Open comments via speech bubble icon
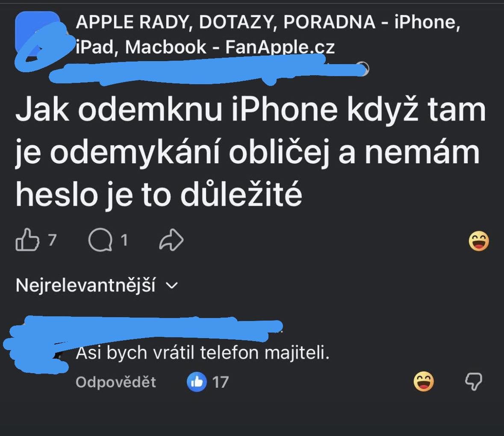Viewport: 504px width, 436px height. click(100, 240)
